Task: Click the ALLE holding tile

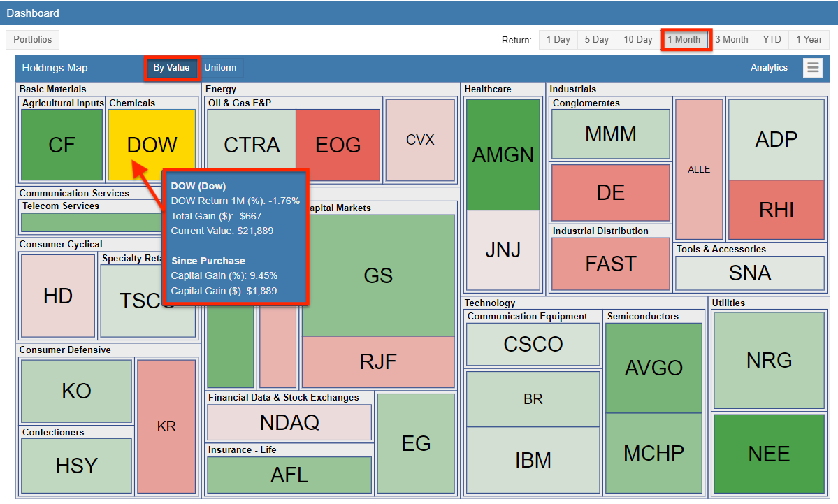Action: 698,169
